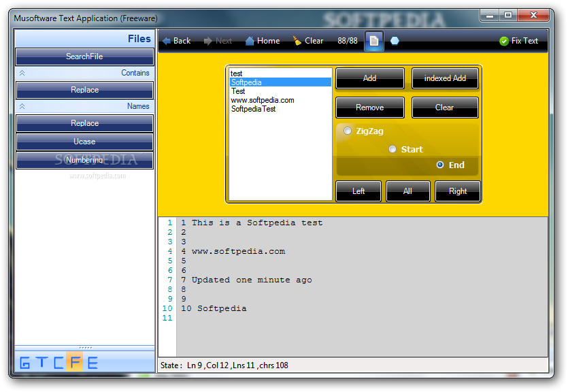Click the SearchFile button
Screen dimensions: 568x392
[x=84, y=56]
